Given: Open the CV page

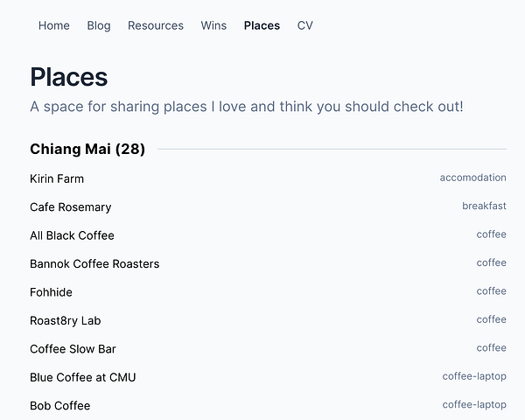Looking at the screenshot, I should tap(304, 25).
